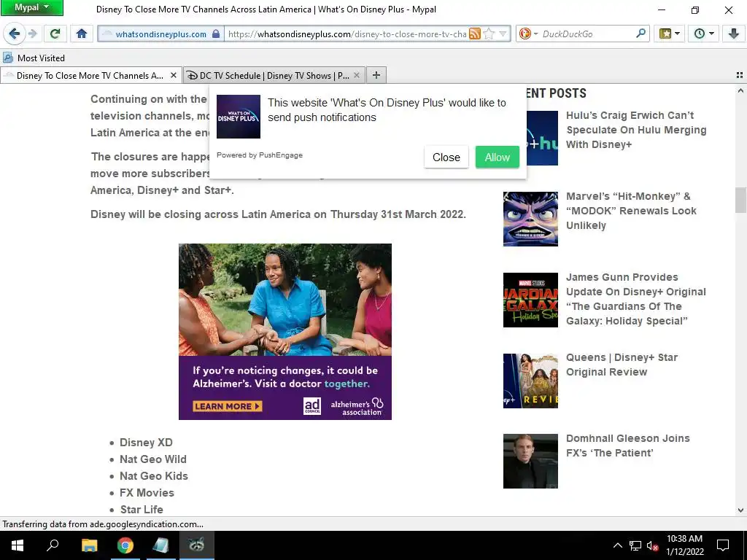
Task: Click the muted volume tray icon
Action: pyautogui.click(x=652, y=545)
